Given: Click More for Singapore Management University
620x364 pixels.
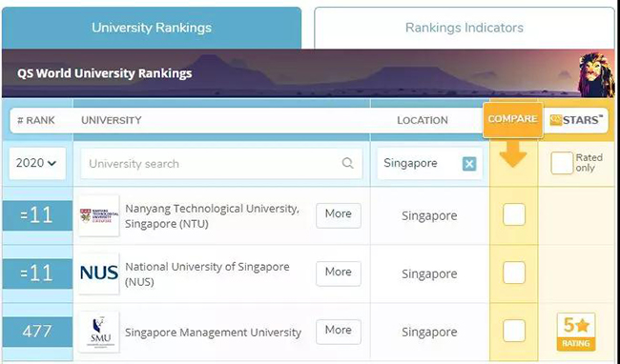Looking at the screenshot, I should (x=338, y=332).
